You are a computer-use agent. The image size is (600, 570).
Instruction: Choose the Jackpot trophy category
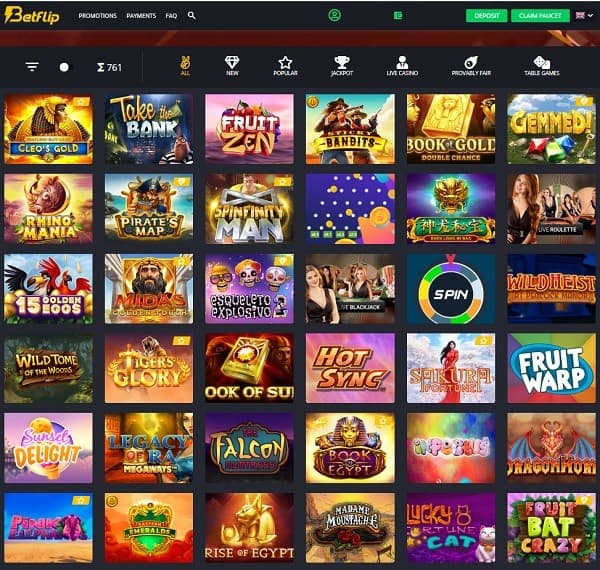click(x=342, y=66)
